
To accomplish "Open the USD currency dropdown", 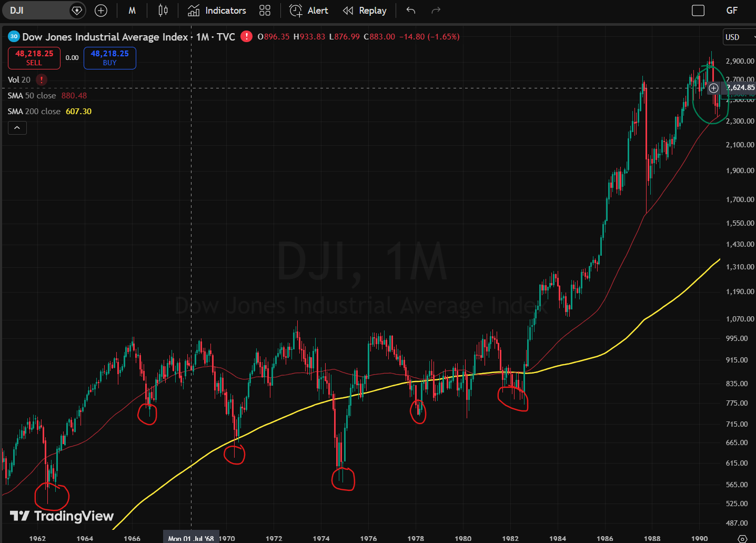I will pos(739,37).
